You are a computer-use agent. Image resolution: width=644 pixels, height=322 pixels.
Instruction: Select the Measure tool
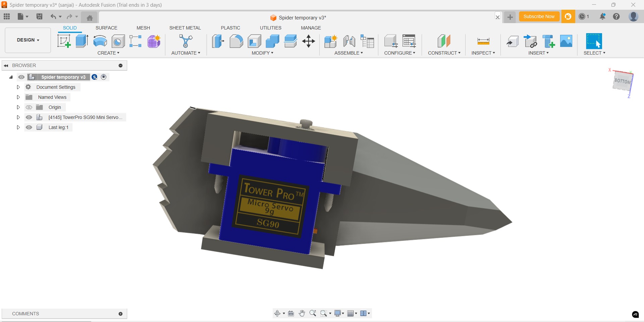[x=483, y=41]
